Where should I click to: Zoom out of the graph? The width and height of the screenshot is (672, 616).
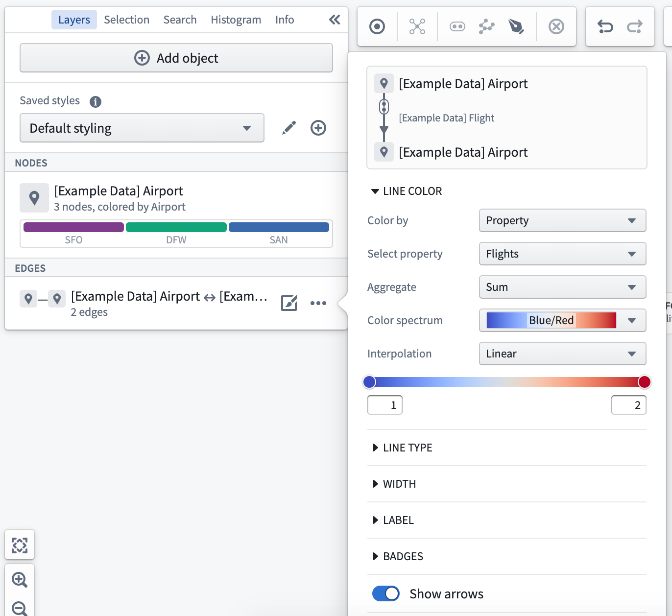click(x=20, y=609)
